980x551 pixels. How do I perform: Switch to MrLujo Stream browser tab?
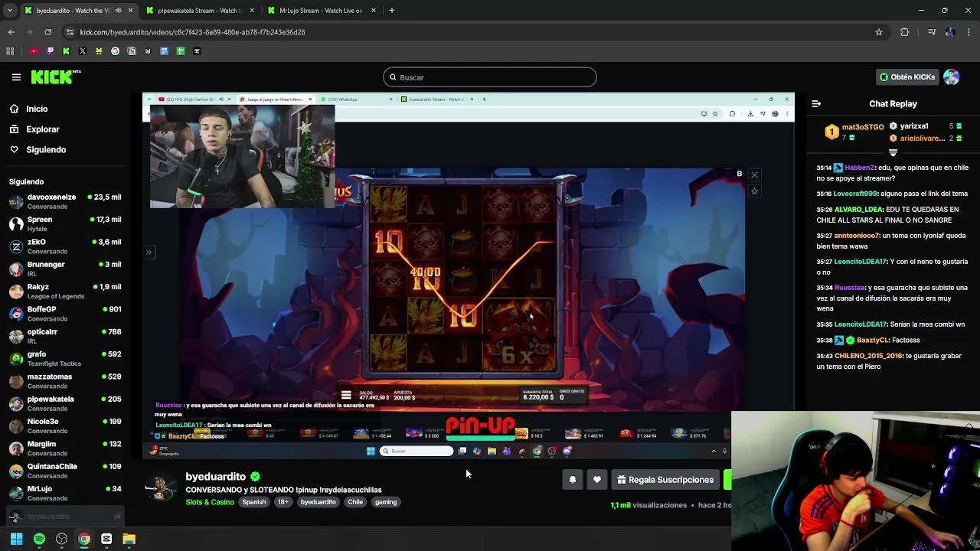coord(321,11)
